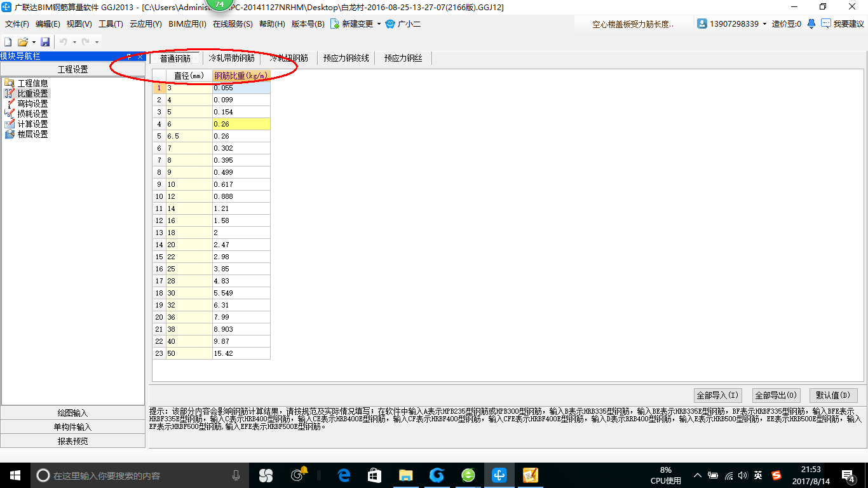
Task: Click the 直径(mm) column header
Action: tap(189, 76)
